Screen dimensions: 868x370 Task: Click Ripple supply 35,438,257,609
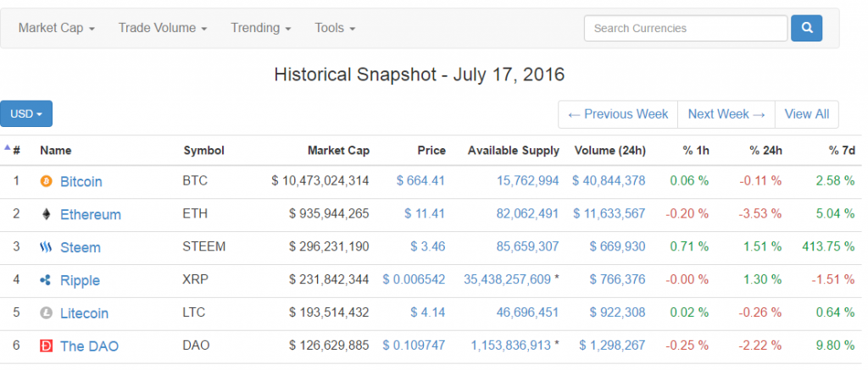pyautogui.click(x=507, y=279)
